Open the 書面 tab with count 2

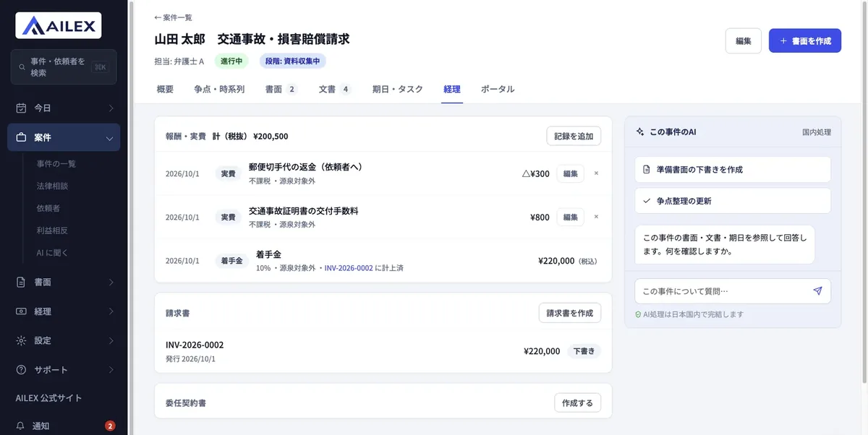tap(281, 90)
